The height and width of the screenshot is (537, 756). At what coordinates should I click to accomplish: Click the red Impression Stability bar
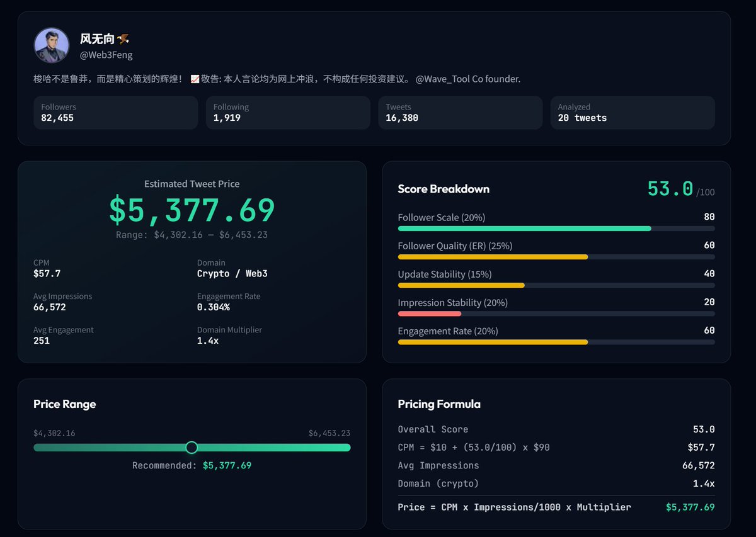[430, 314]
